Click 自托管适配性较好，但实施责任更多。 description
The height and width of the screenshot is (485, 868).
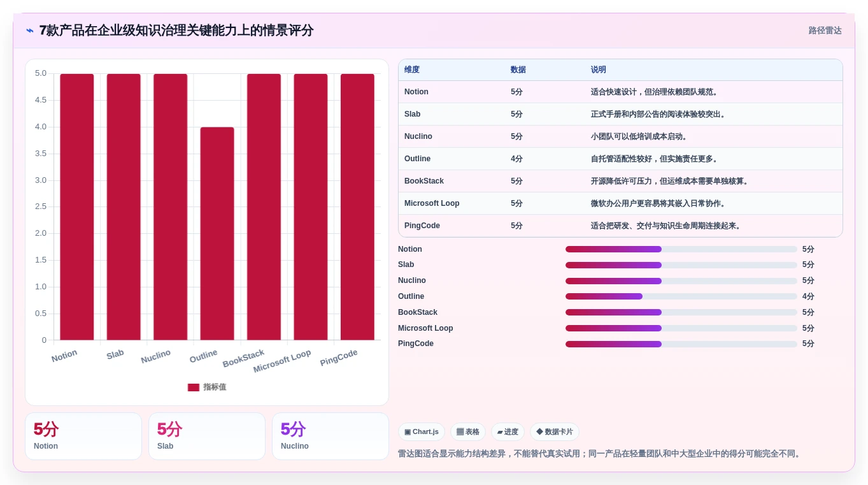point(656,159)
